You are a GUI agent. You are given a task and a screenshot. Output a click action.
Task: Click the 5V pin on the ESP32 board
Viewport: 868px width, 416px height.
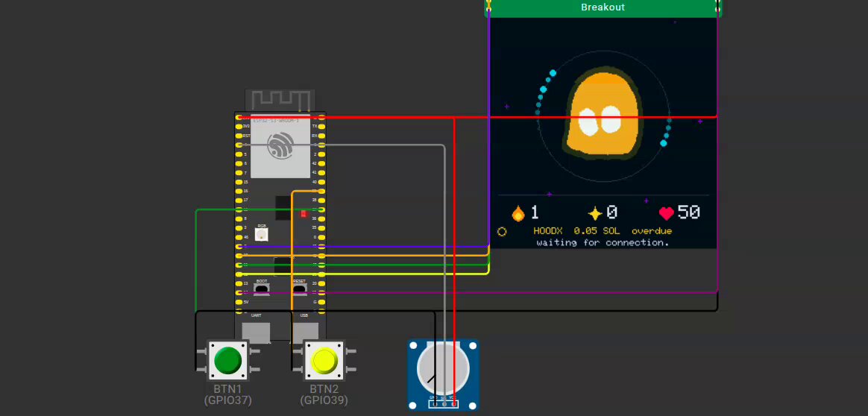(239, 302)
